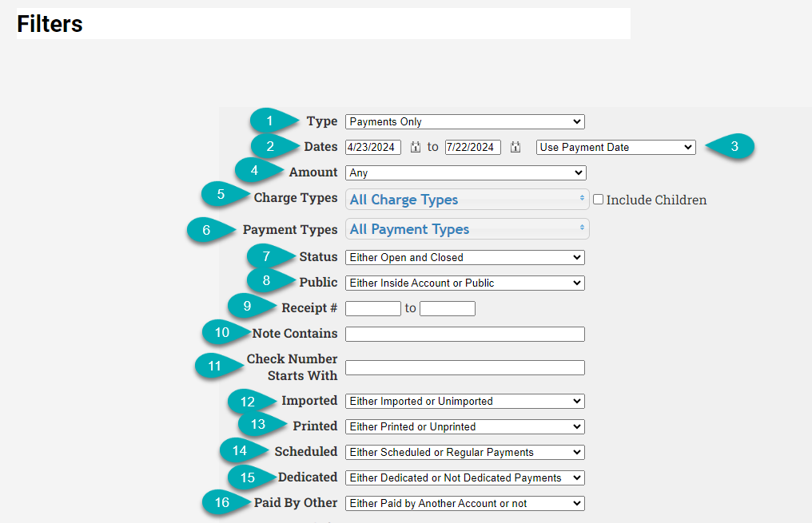Click the first Receipt # input field

pos(372,308)
